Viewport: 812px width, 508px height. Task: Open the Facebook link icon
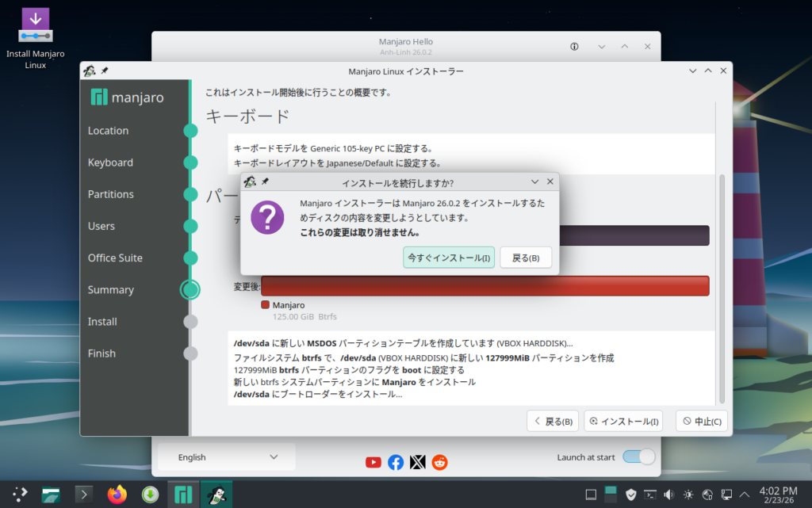(x=396, y=462)
